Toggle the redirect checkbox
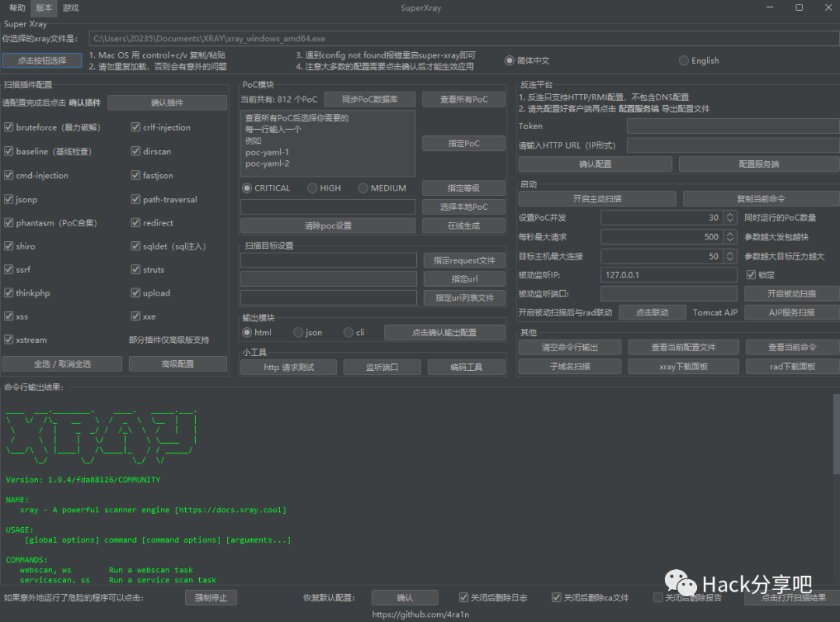This screenshot has height=622, width=840. pos(135,223)
